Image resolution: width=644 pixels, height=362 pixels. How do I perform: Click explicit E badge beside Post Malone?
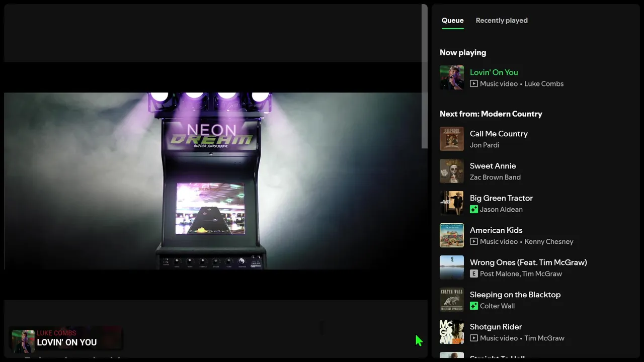474,274
